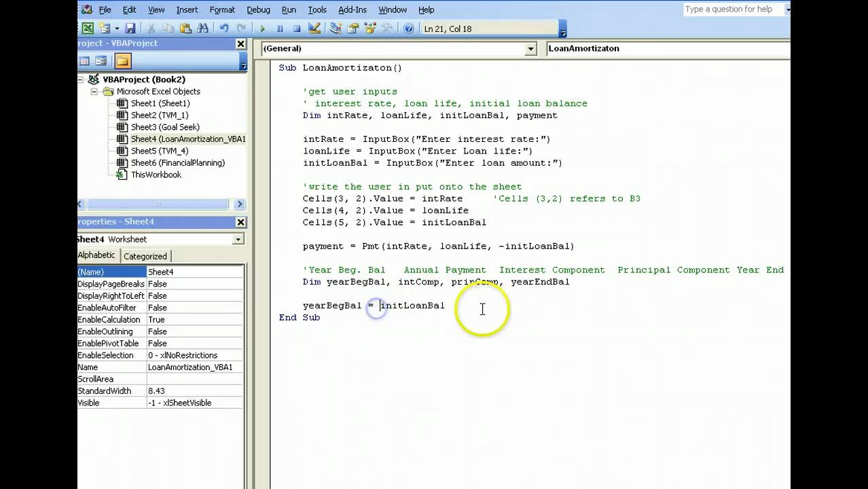Click EnableSelection 0 - xlNoRestrictions value
Screen dimensions: 868x489
point(195,355)
